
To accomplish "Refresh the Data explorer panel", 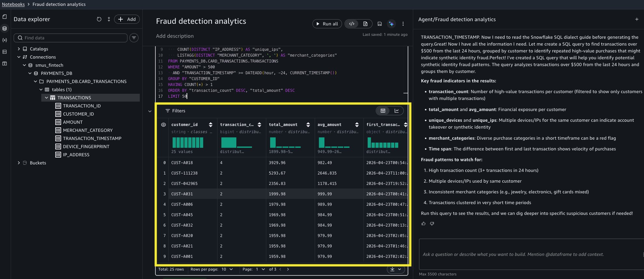I will 99,19.
